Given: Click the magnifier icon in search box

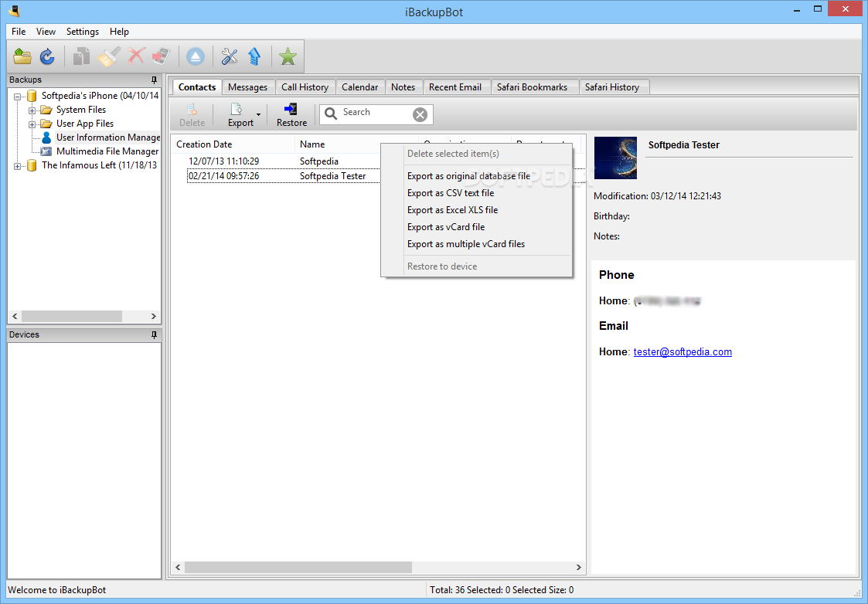Looking at the screenshot, I should (x=331, y=114).
